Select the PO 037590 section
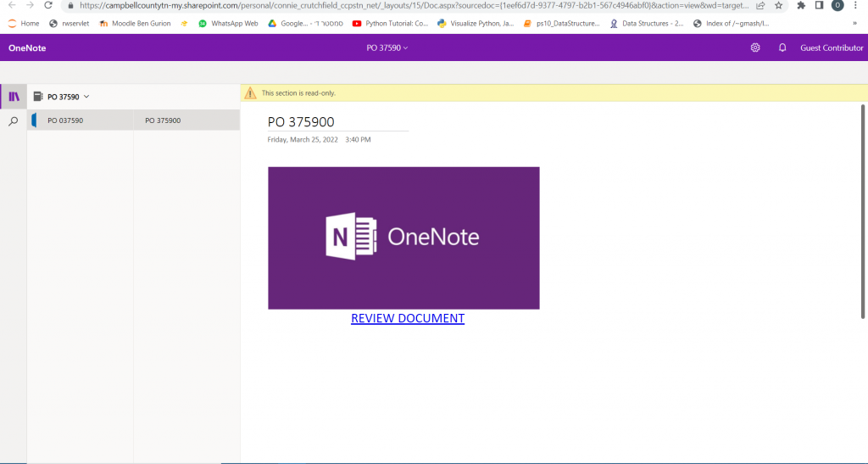The height and width of the screenshot is (464, 868). coord(81,120)
